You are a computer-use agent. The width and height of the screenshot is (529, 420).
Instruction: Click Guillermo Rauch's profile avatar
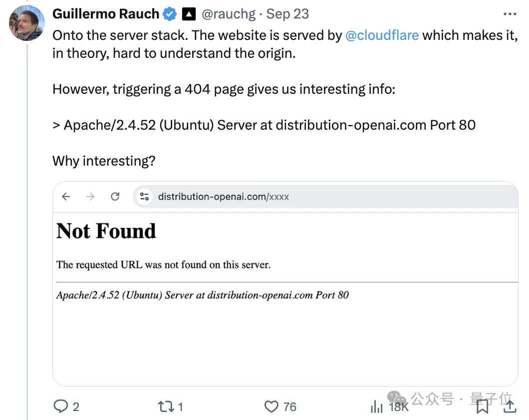[27, 22]
